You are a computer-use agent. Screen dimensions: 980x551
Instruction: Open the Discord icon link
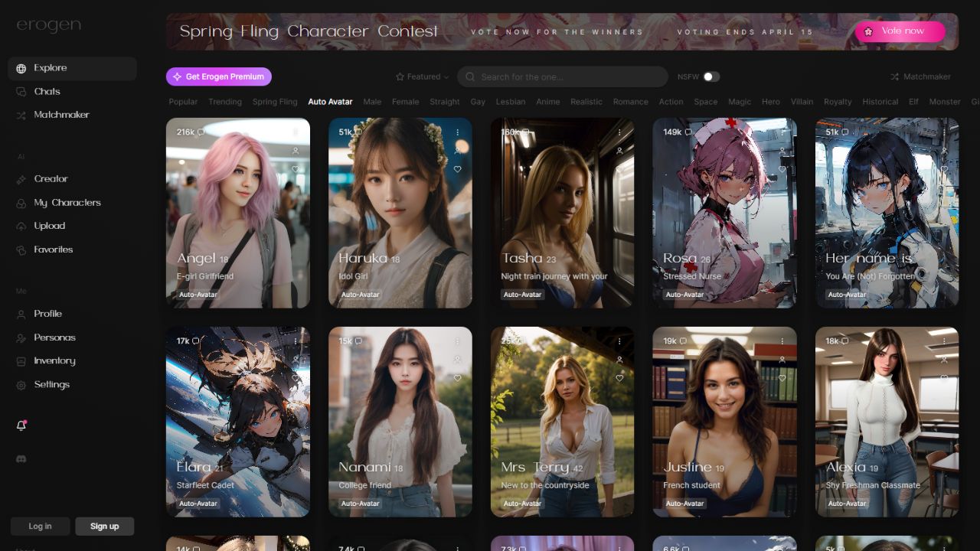(x=21, y=459)
